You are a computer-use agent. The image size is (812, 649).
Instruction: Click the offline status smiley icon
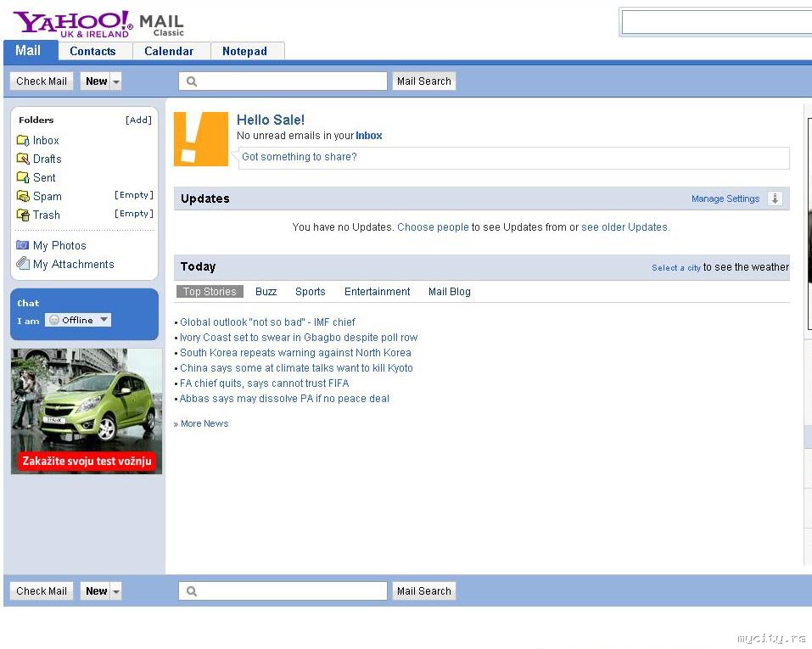click(x=53, y=320)
